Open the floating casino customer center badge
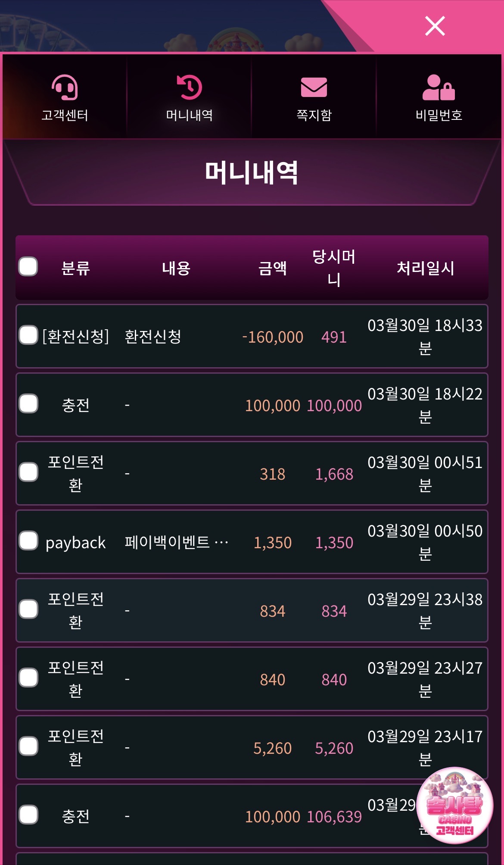 454,805
